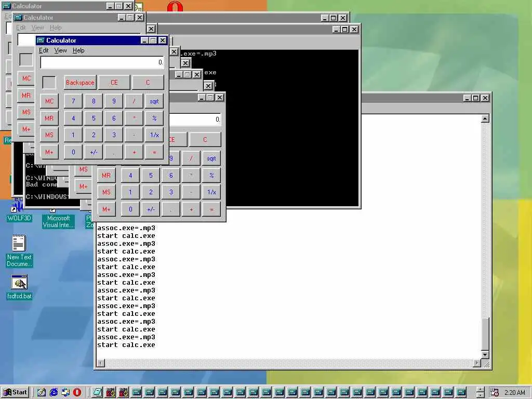Open View menu of the inactive Calculator behind

click(37, 28)
